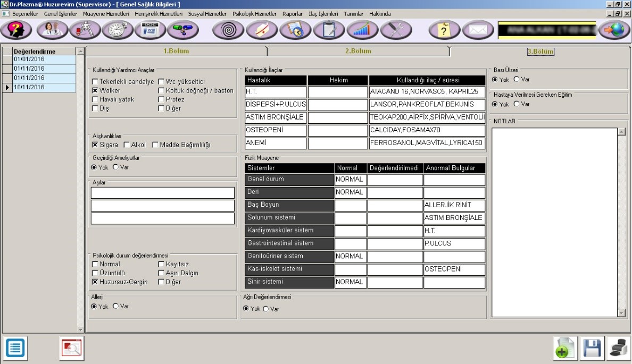
Task: Click the yellow sticky note help icon
Action: click(x=444, y=30)
